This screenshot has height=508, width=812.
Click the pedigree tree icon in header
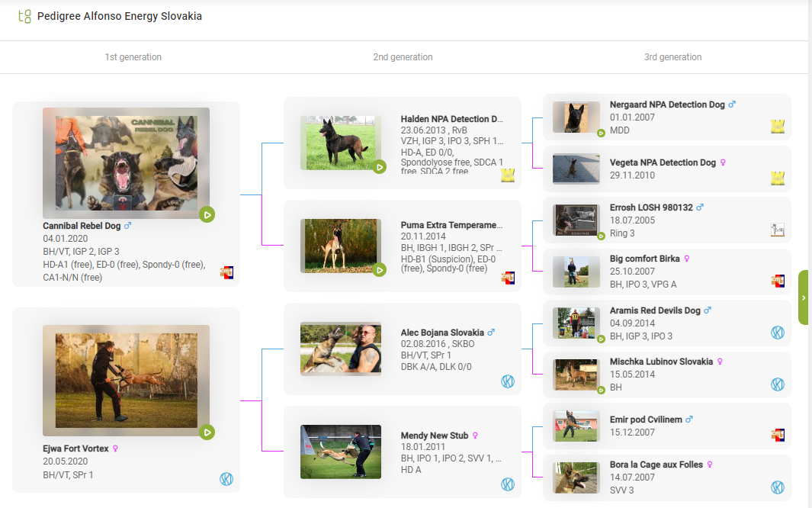point(24,16)
